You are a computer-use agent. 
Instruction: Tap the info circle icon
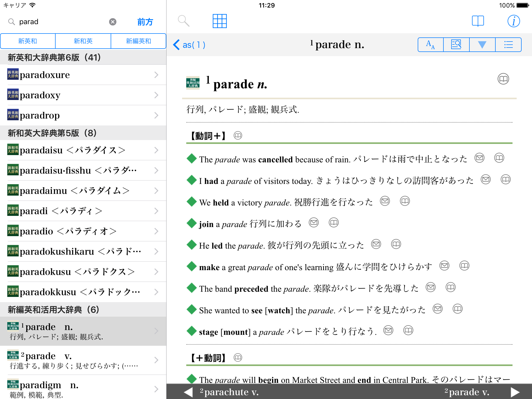tap(513, 21)
